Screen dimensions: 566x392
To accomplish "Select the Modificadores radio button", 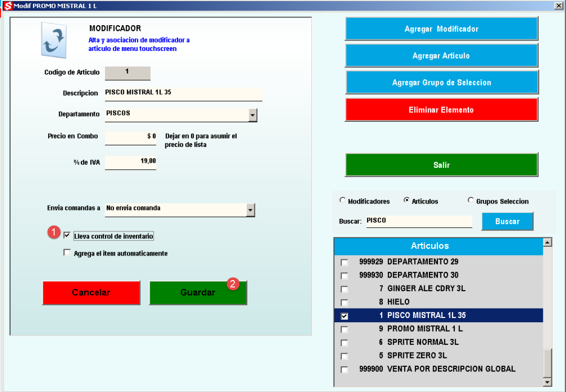I will (342, 200).
